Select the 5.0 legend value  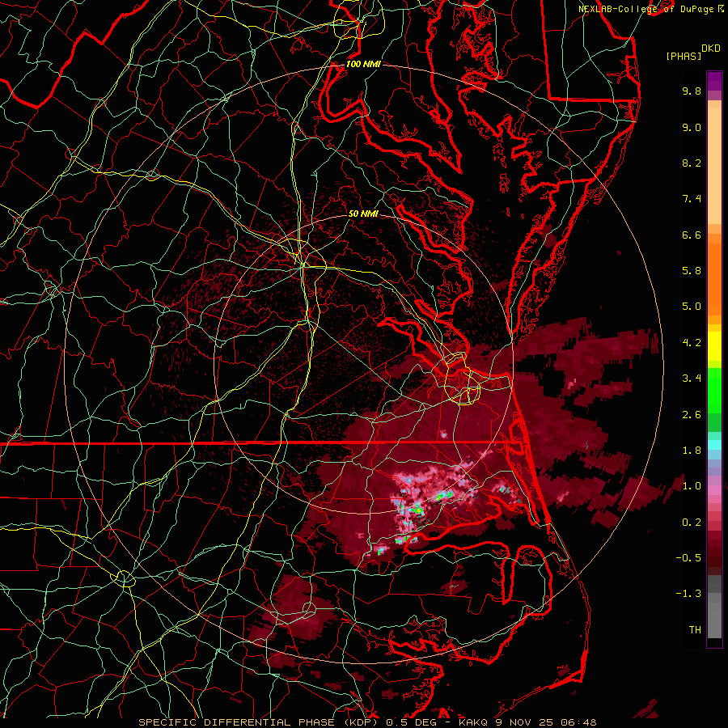(x=692, y=307)
